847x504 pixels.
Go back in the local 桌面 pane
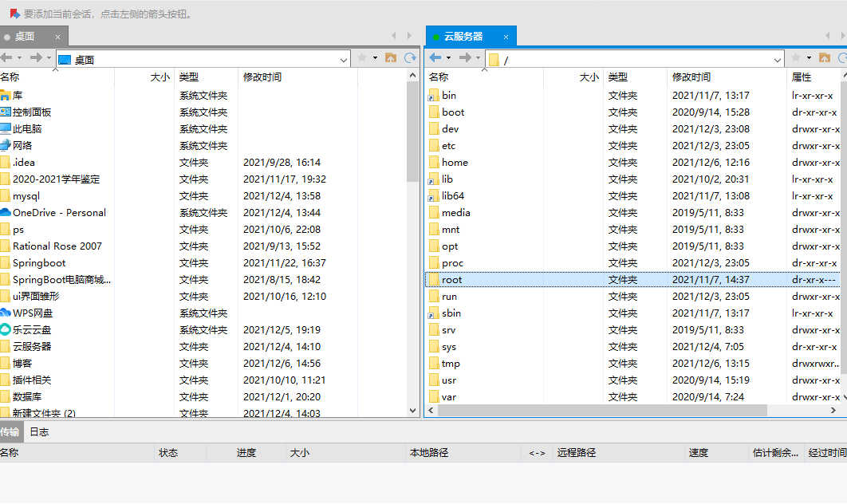coord(6,57)
